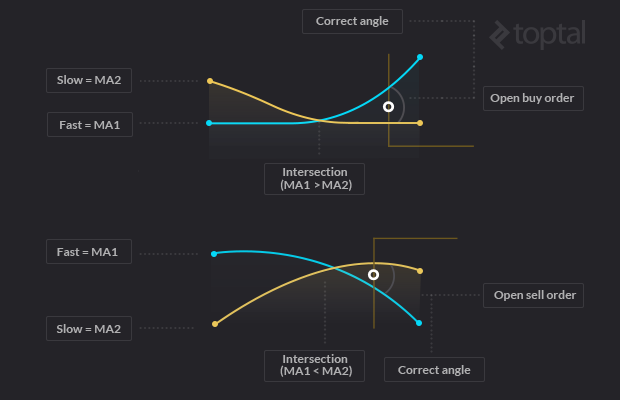
Task: Click yellow endpoint dot on top chart right
Action: click(x=420, y=123)
